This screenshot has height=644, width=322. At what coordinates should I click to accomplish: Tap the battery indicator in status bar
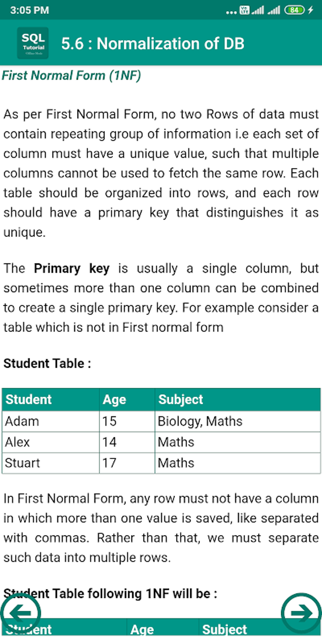[294, 10]
